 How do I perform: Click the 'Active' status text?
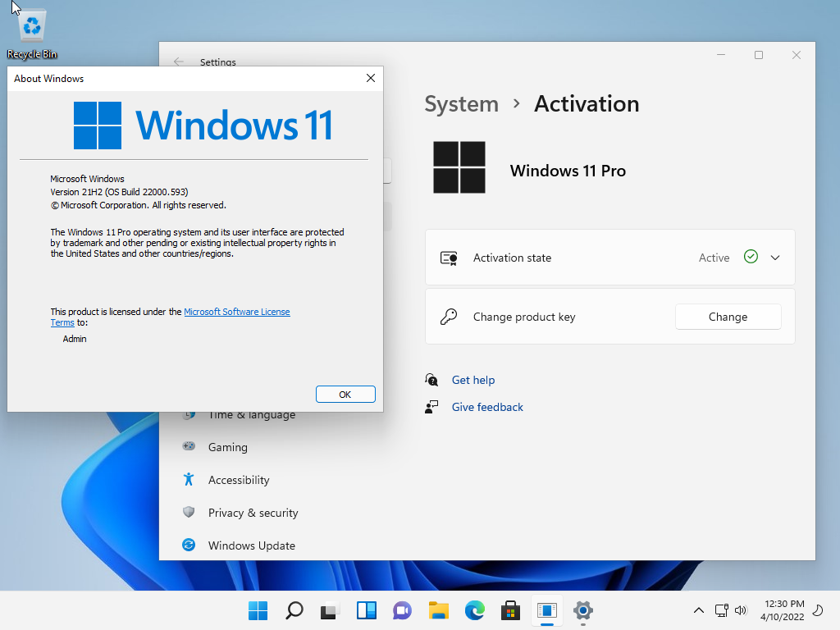[x=714, y=258]
